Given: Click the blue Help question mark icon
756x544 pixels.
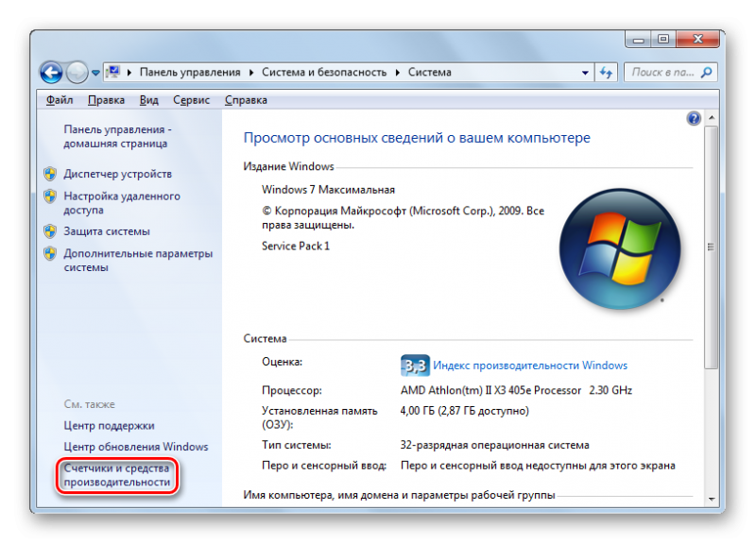Looking at the screenshot, I should click(x=694, y=118).
